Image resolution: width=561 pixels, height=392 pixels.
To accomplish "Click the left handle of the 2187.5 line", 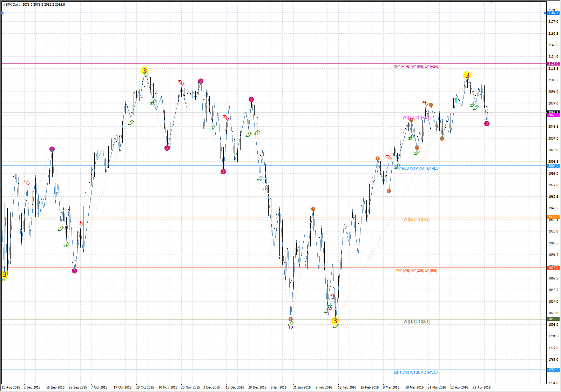I will click(x=2, y=13).
